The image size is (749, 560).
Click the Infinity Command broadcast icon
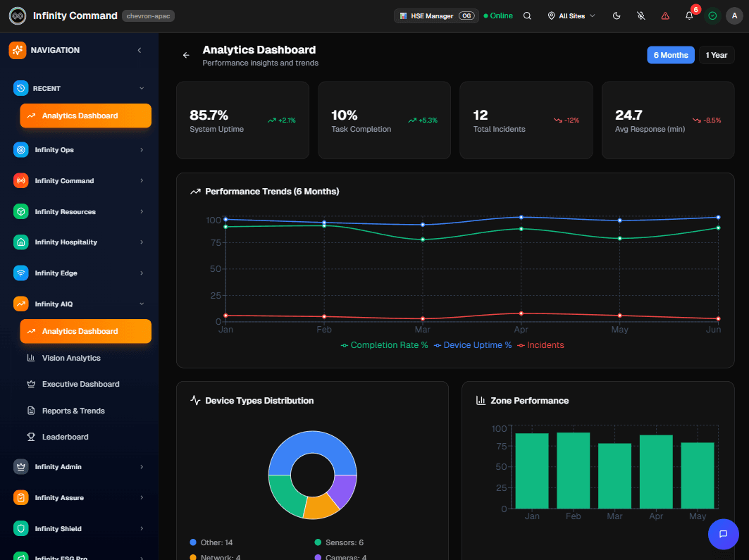tap(21, 181)
